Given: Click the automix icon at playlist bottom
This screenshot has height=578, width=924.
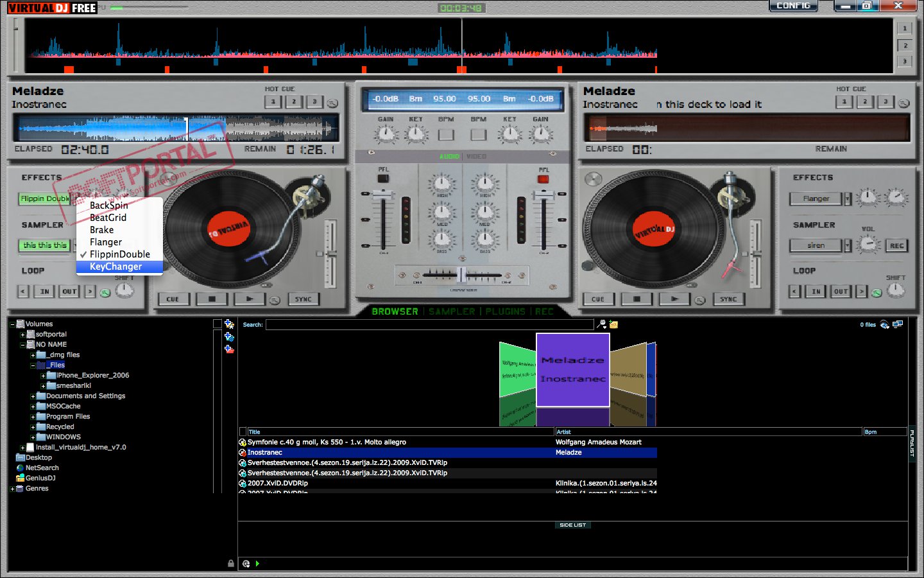Looking at the screenshot, I should pos(246,564).
